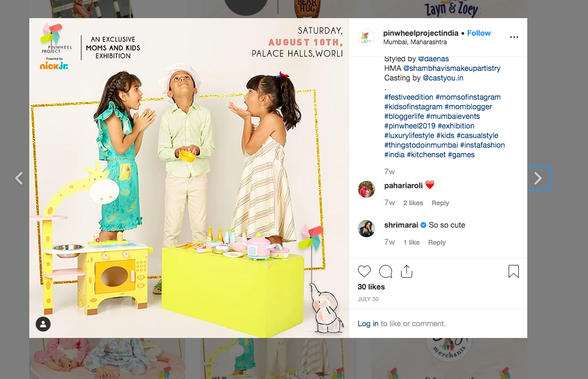588x379 pixels.
Task: Open #festiveedition hashtag
Action: pyautogui.click(x=409, y=97)
